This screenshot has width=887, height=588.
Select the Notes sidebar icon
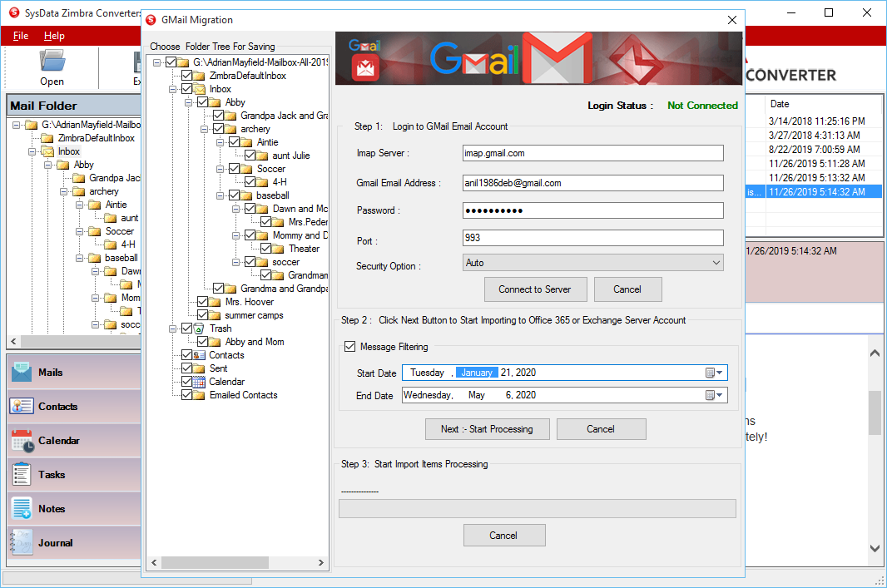pos(22,509)
